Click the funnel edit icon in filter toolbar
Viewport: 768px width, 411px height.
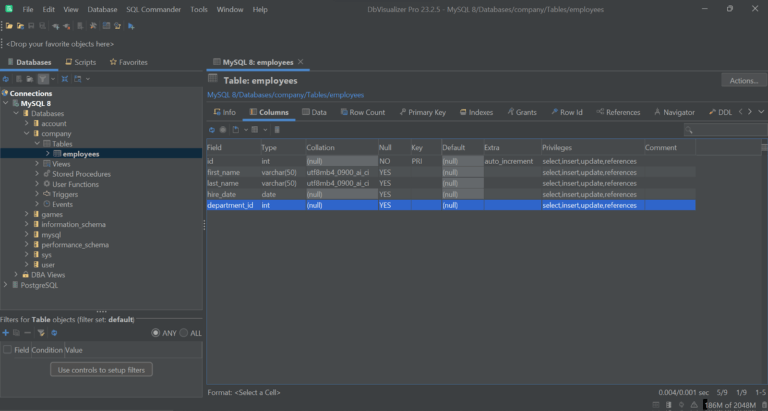click(41, 333)
